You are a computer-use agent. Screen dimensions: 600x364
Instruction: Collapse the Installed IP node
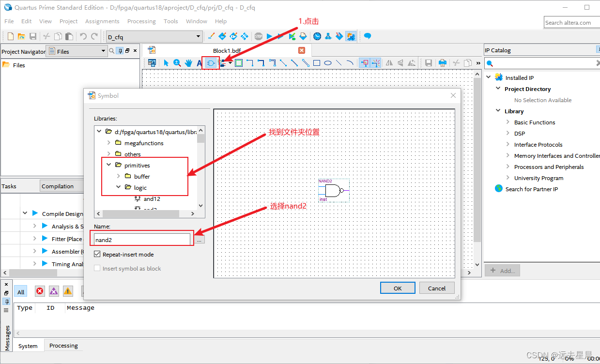click(489, 77)
